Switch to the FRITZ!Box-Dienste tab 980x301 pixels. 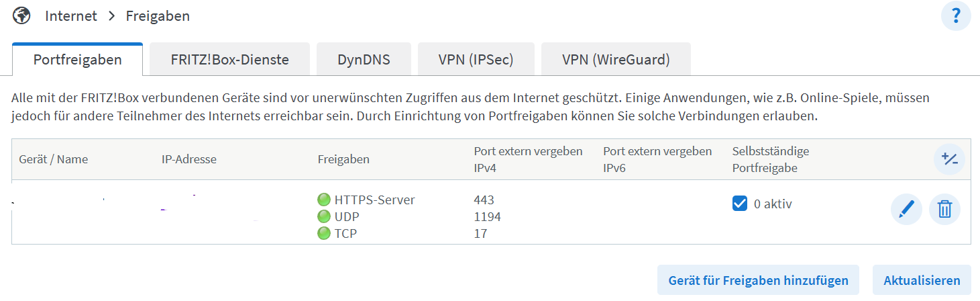[x=229, y=60]
